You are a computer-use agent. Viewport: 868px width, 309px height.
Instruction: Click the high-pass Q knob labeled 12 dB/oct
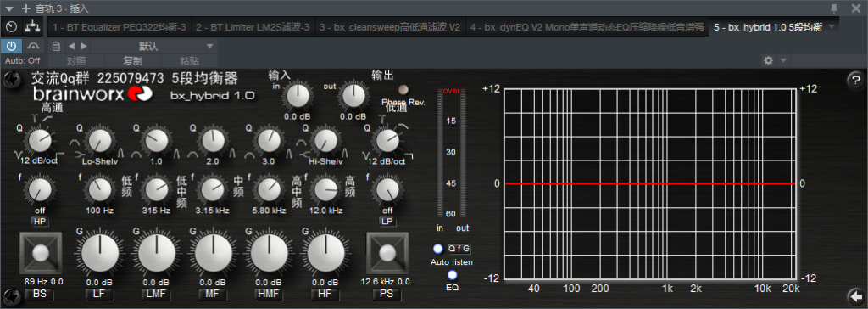(x=40, y=141)
